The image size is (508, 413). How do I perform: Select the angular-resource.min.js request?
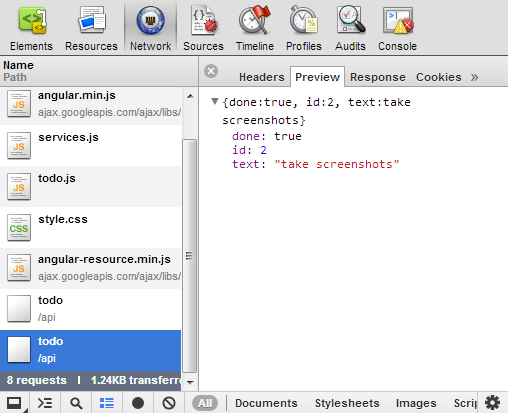click(91, 268)
